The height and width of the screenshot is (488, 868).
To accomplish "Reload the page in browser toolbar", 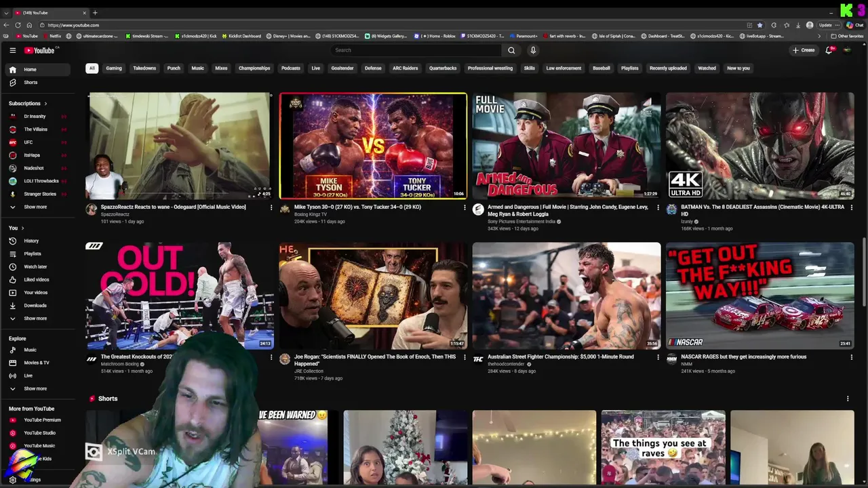I will [x=18, y=25].
